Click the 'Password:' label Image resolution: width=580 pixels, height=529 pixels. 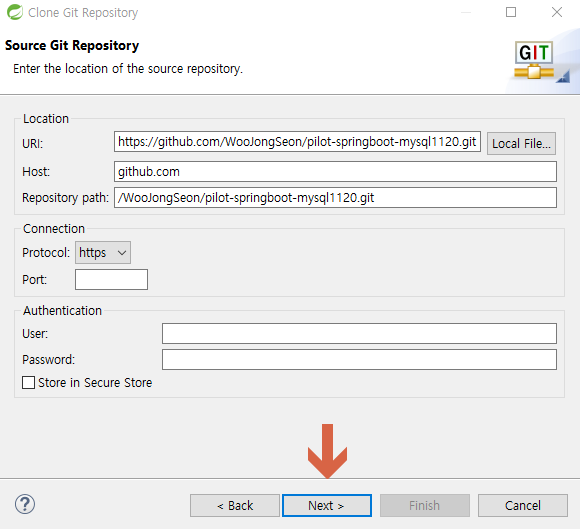coord(48,360)
